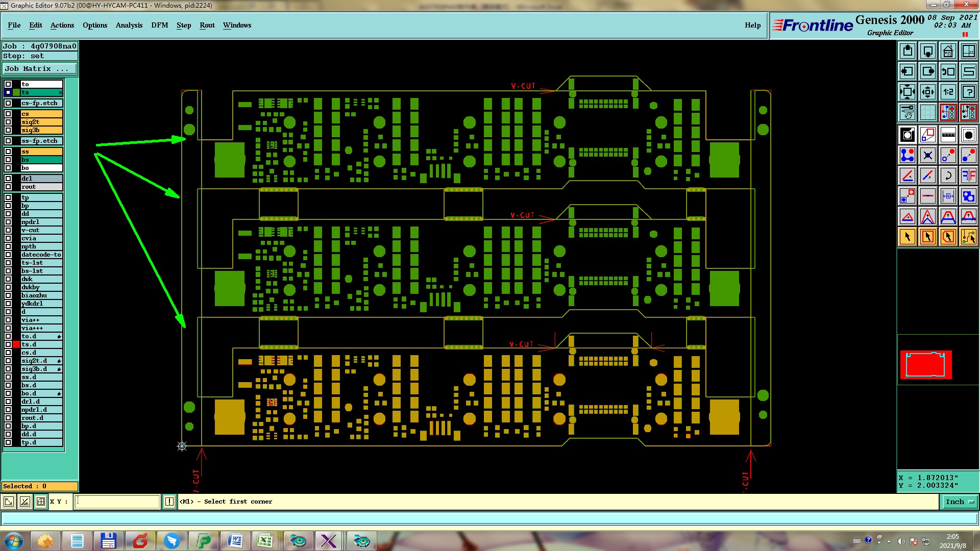Click the red swatch beside ts.d layer
The height and width of the screenshot is (551, 980).
pos(16,344)
